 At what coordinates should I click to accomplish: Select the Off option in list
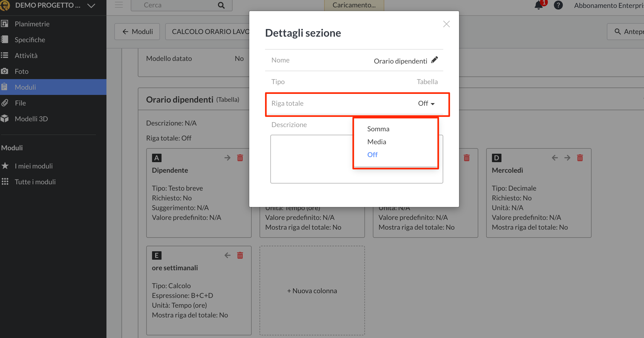pos(372,155)
